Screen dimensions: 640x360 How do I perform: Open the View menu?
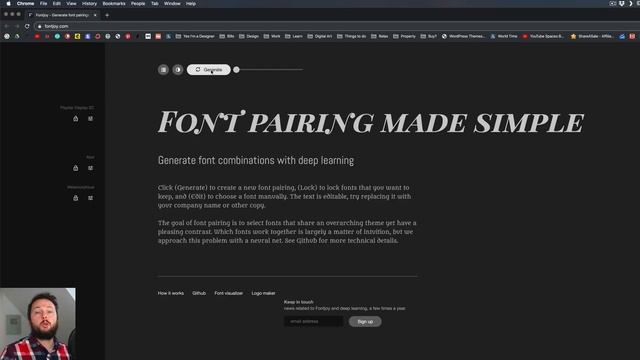[71, 3]
